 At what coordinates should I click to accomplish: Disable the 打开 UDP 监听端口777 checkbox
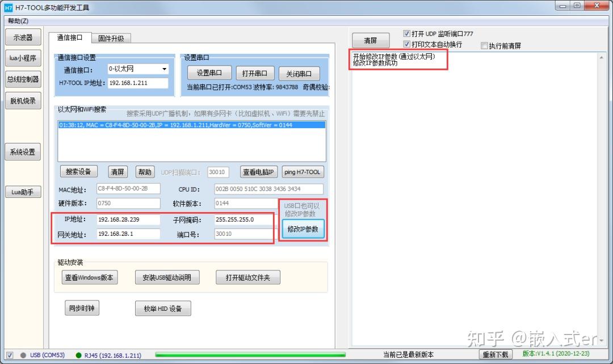(x=406, y=33)
